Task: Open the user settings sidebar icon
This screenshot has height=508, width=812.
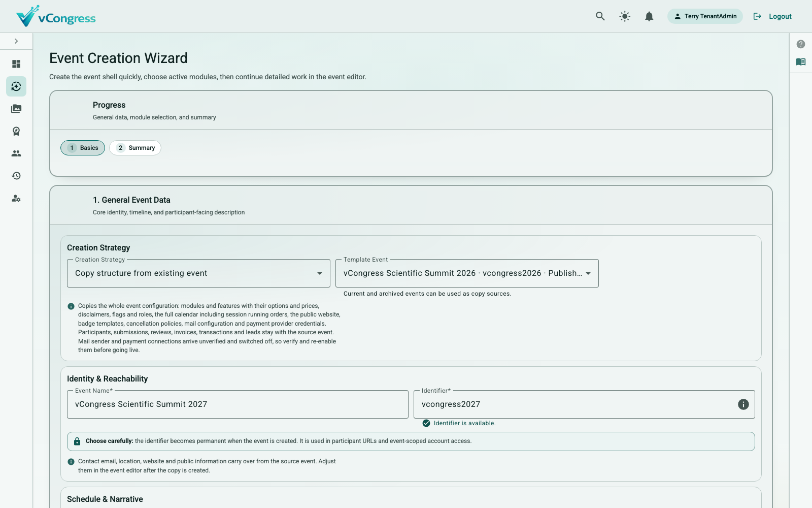Action: [16, 198]
